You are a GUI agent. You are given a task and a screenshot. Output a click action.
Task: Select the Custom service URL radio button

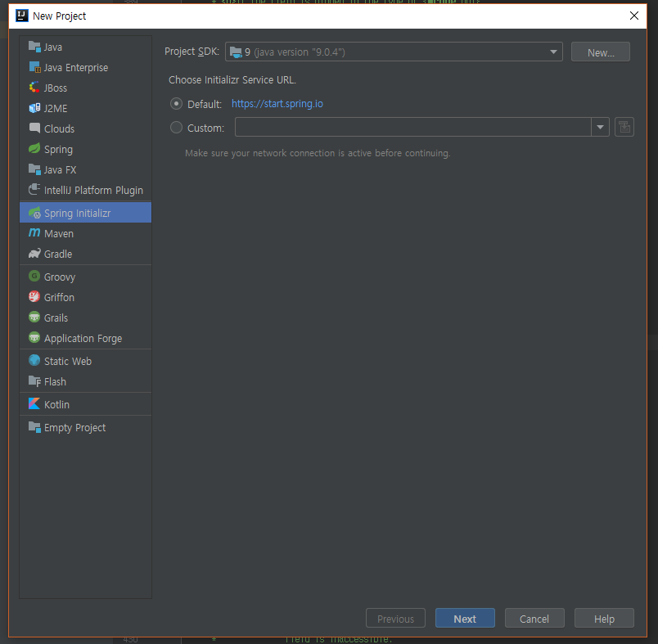[x=176, y=127]
